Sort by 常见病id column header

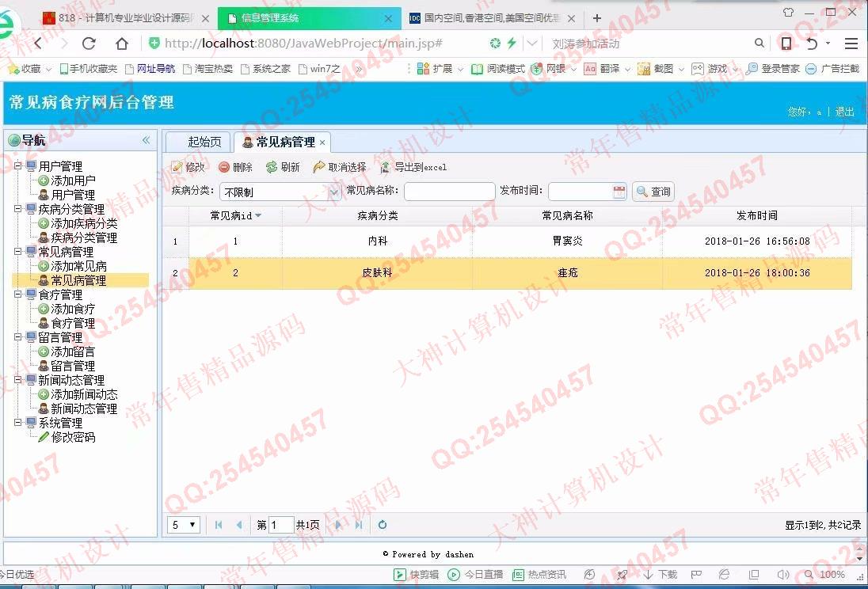click(235, 216)
